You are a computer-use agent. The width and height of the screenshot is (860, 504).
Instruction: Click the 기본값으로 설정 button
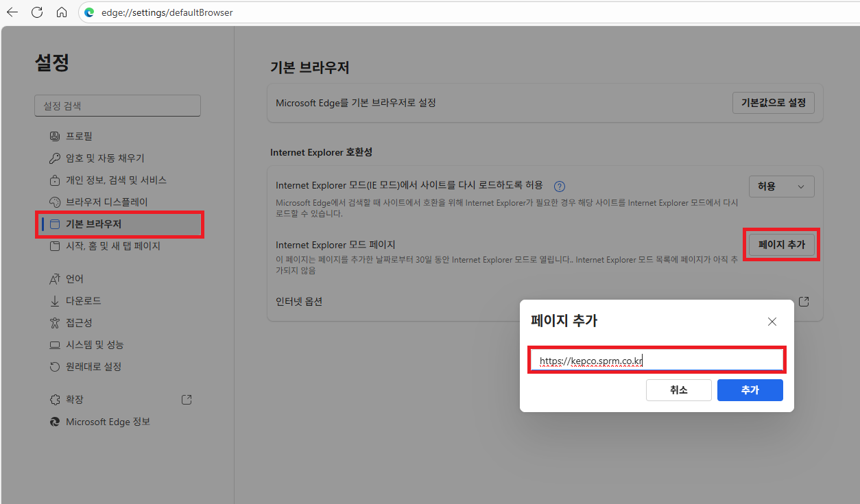[773, 103]
